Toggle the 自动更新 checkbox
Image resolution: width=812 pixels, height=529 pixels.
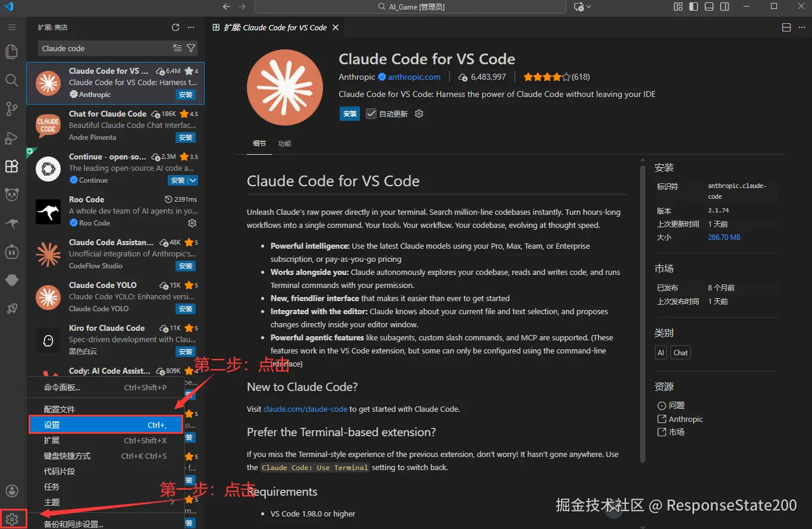click(371, 114)
